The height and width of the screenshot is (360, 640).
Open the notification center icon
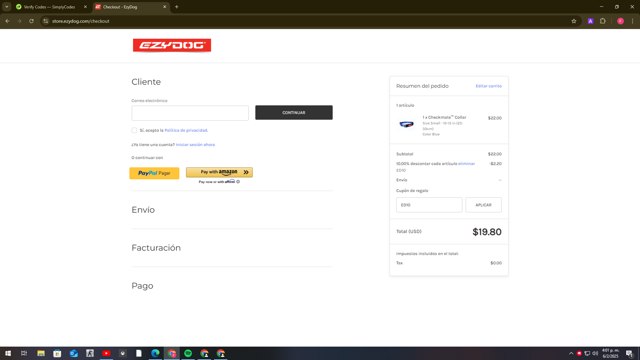pyautogui.click(x=629, y=353)
